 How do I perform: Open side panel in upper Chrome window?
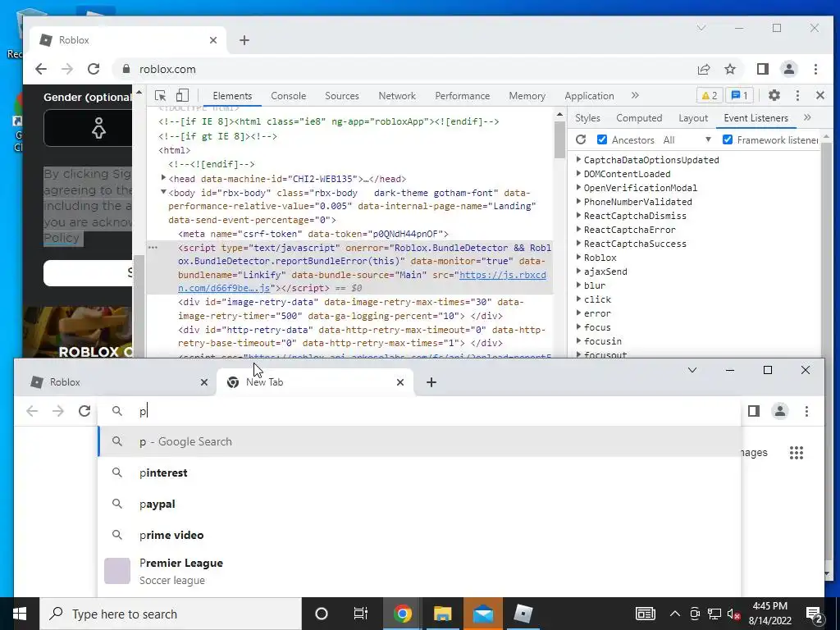tap(763, 69)
